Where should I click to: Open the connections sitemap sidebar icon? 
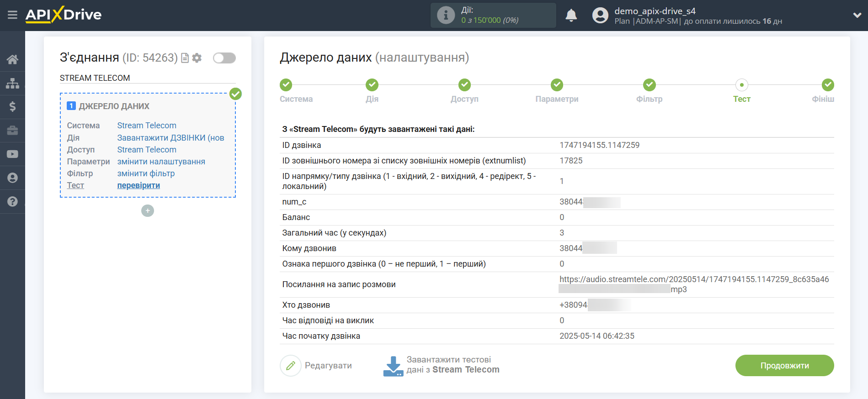coord(12,83)
